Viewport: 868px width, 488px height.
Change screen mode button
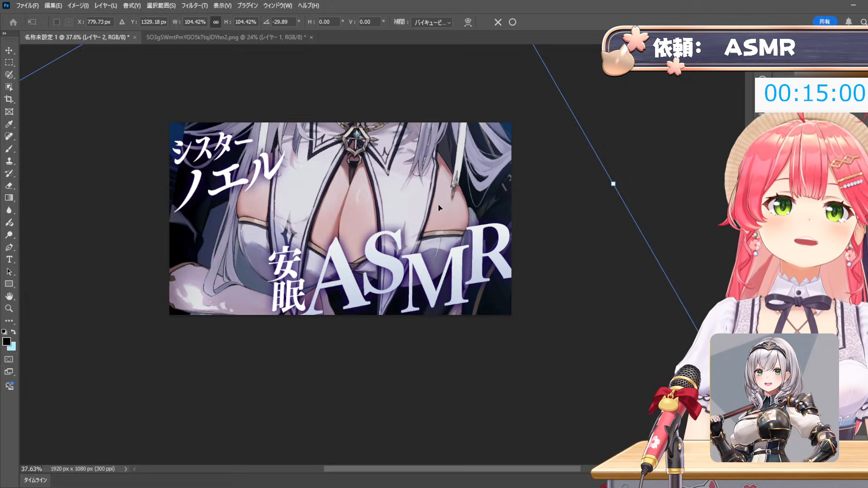pyautogui.click(x=9, y=372)
